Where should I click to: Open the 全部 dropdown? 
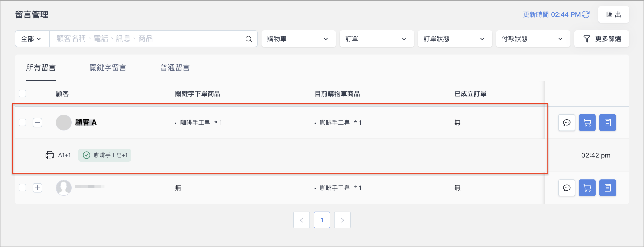tap(32, 39)
